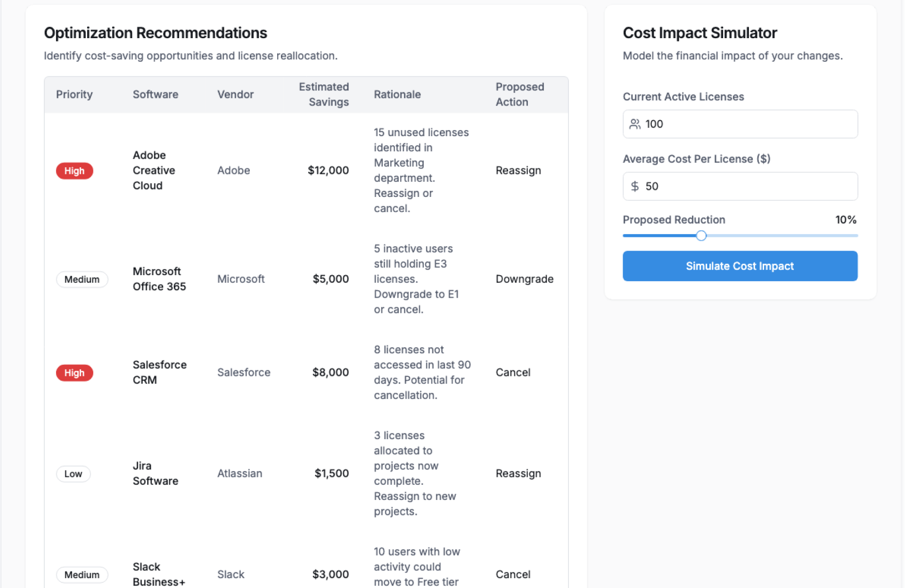Image resolution: width=905 pixels, height=588 pixels.
Task: Click the Cancel action for Salesforce CRM
Action: tap(513, 372)
